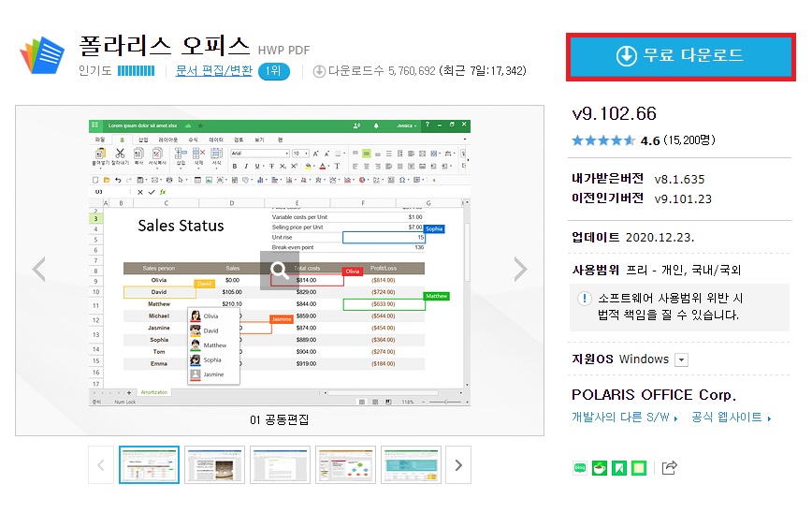This screenshot has width=812, height=528.
Task: Select the second screenshot thumbnail
Action: tap(214, 464)
